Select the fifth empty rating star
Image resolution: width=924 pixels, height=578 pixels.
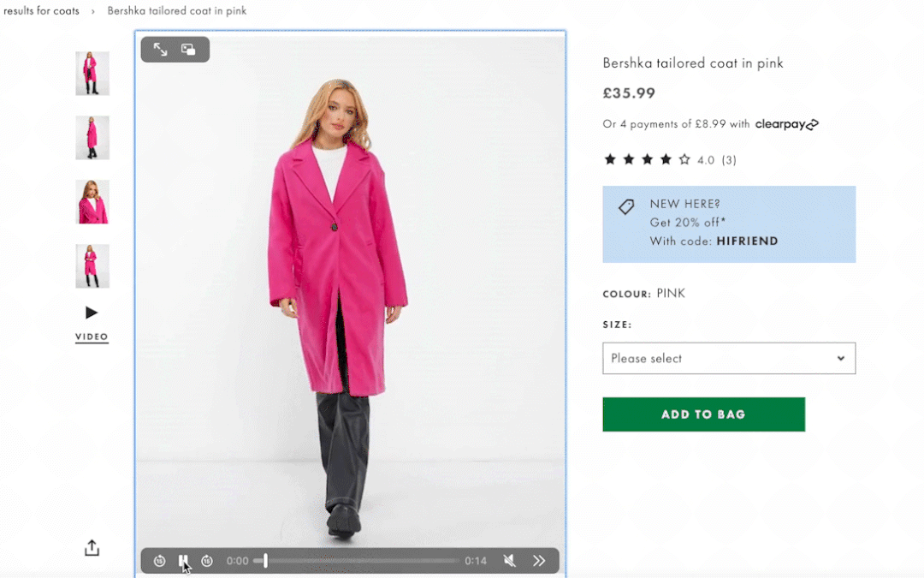click(x=682, y=159)
